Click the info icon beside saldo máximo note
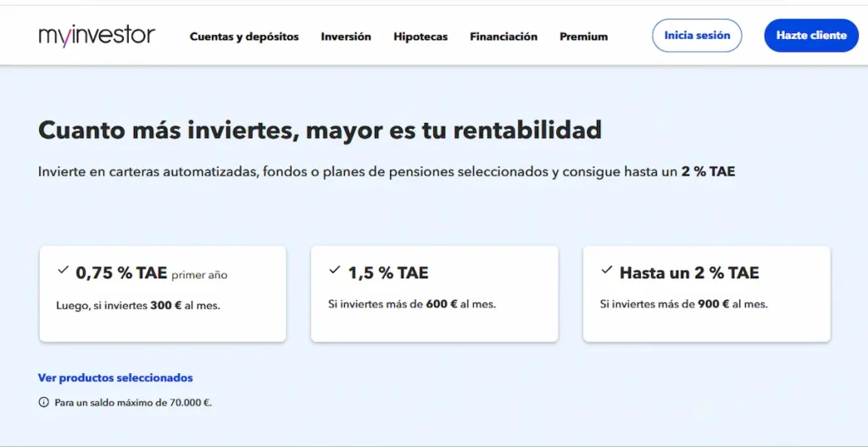 (43, 403)
